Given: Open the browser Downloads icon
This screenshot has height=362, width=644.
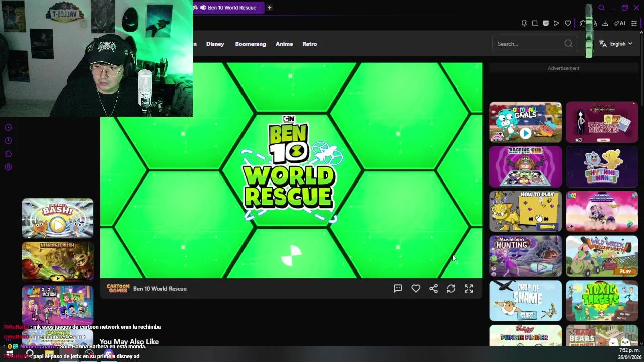Looking at the screenshot, I should pyautogui.click(x=605, y=23).
